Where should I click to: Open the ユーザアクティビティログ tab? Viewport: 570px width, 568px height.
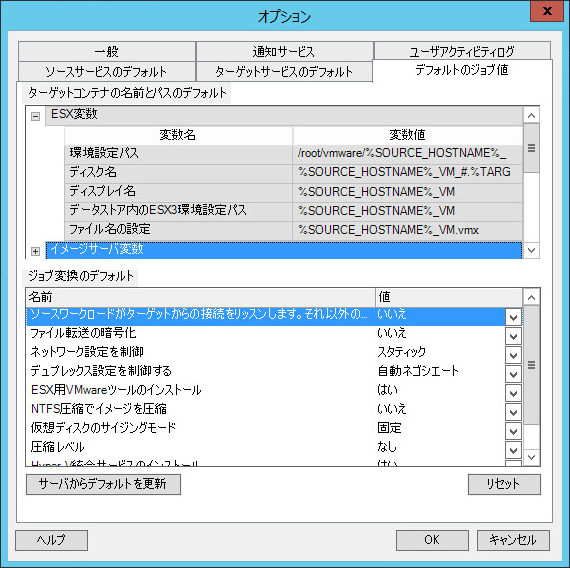point(462,52)
